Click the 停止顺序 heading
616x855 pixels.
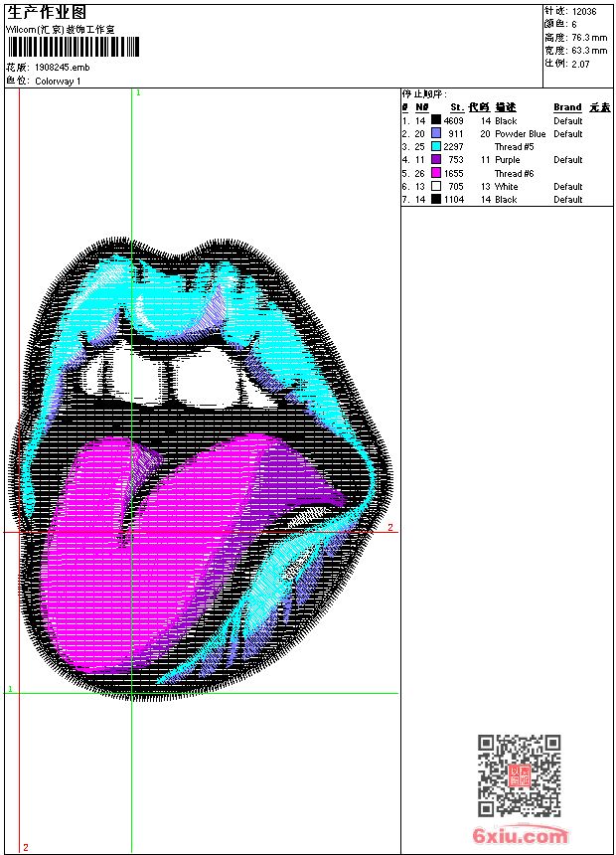click(x=424, y=93)
